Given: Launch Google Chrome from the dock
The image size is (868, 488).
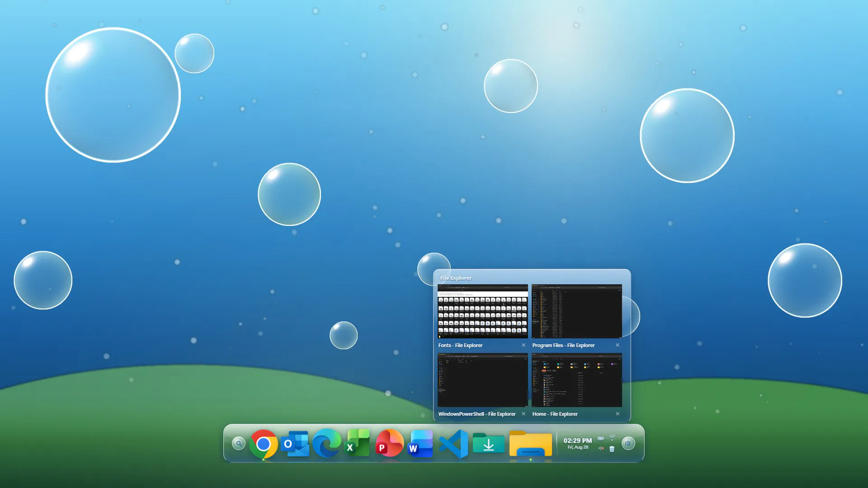Looking at the screenshot, I should click(264, 444).
